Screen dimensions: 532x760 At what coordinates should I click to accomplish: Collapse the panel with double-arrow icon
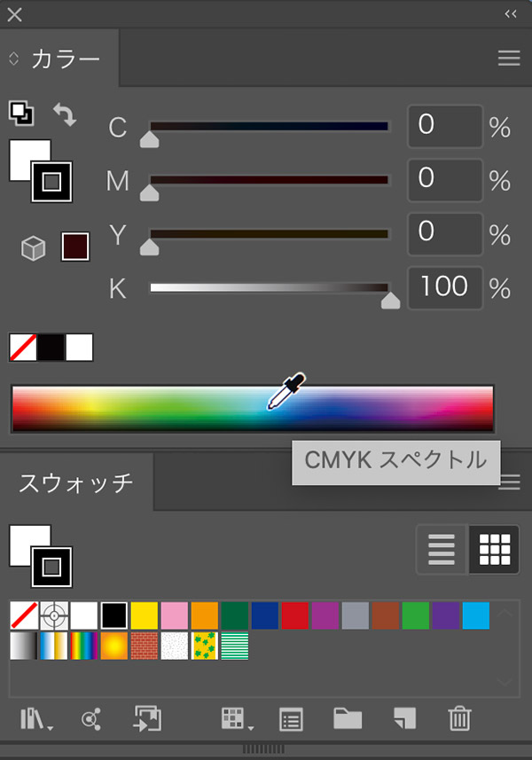[511, 14]
